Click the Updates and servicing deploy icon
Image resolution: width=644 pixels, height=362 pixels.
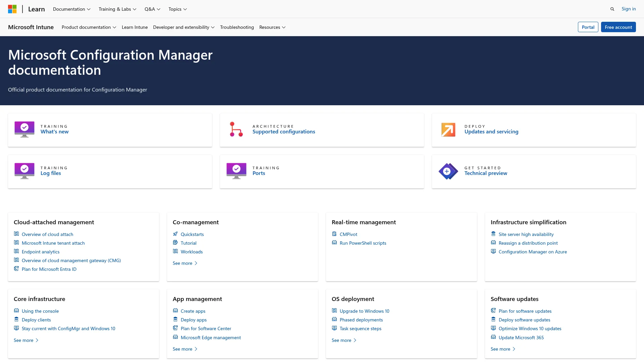(448, 130)
